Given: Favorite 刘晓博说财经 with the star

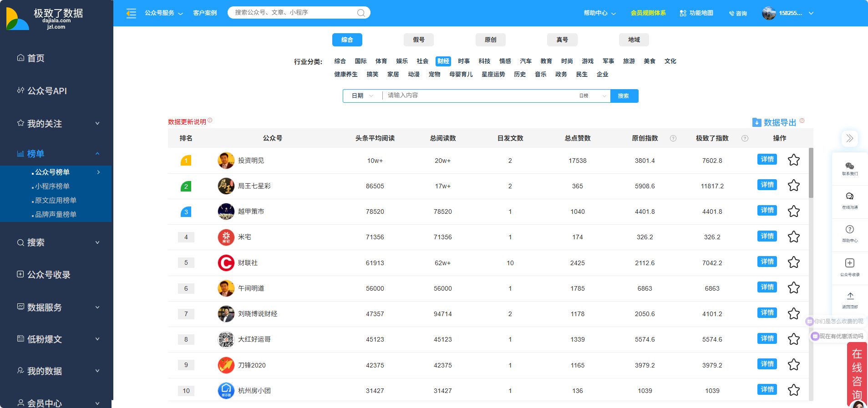Looking at the screenshot, I should 793,313.
